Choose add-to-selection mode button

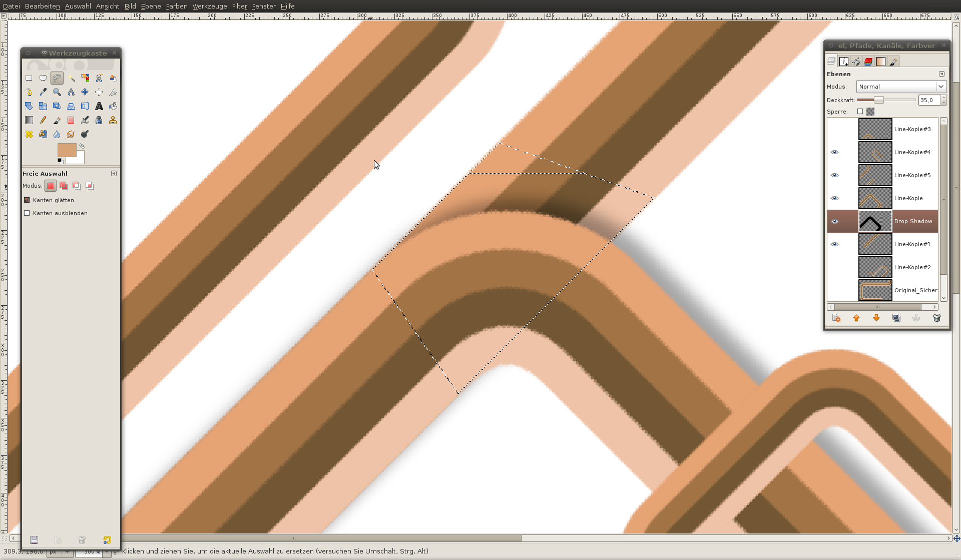(x=64, y=186)
